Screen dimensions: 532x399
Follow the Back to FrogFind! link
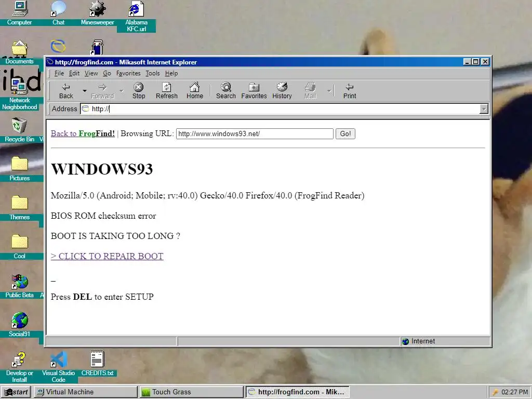(83, 134)
